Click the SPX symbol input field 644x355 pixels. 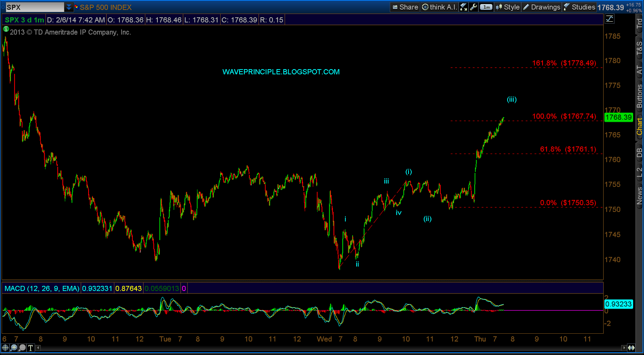[x=35, y=7]
